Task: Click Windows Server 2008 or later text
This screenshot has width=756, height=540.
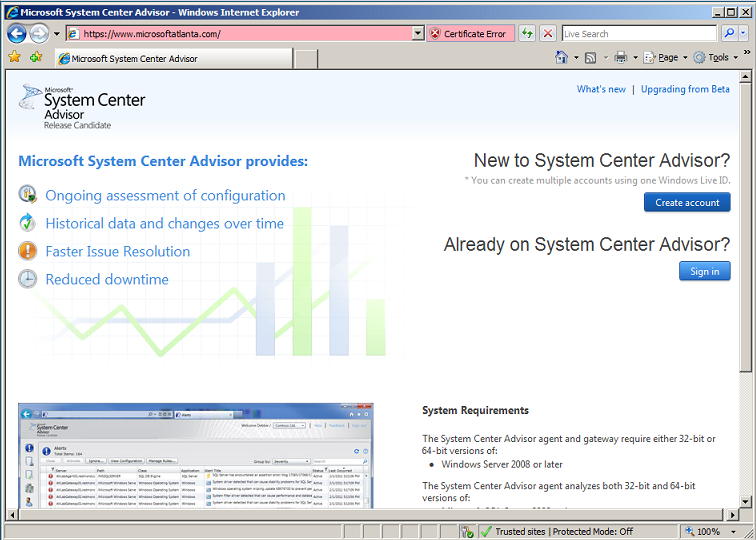Action: click(502, 464)
